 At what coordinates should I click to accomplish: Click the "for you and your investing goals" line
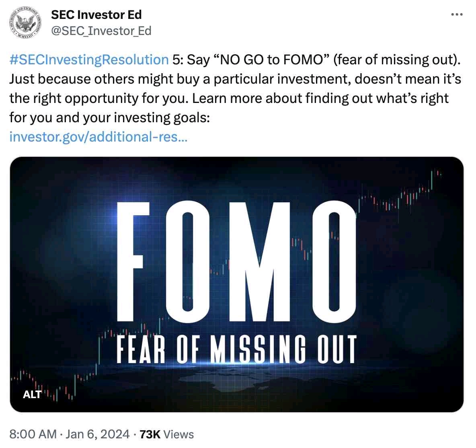(109, 117)
